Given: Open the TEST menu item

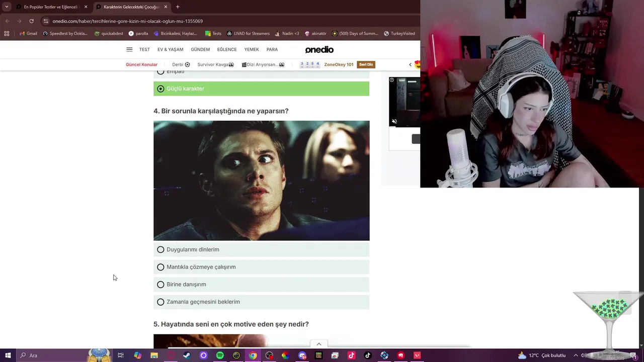Looking at the screenshot, I should click(144, 49).
